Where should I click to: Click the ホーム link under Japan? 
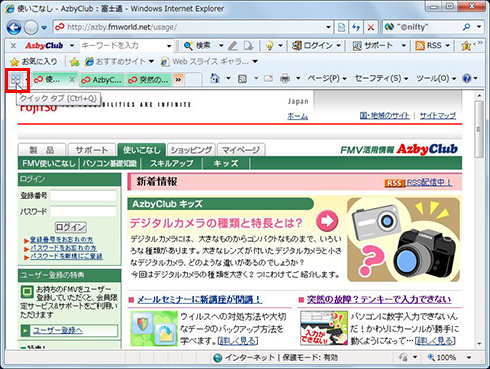click(x=297, y=116)
